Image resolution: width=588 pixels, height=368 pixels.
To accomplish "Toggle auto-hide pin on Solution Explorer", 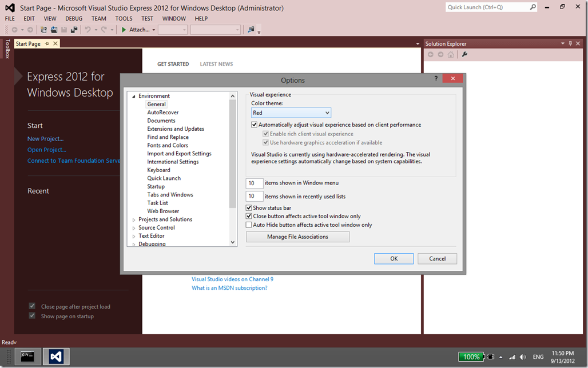I will [x=570, y=43].
